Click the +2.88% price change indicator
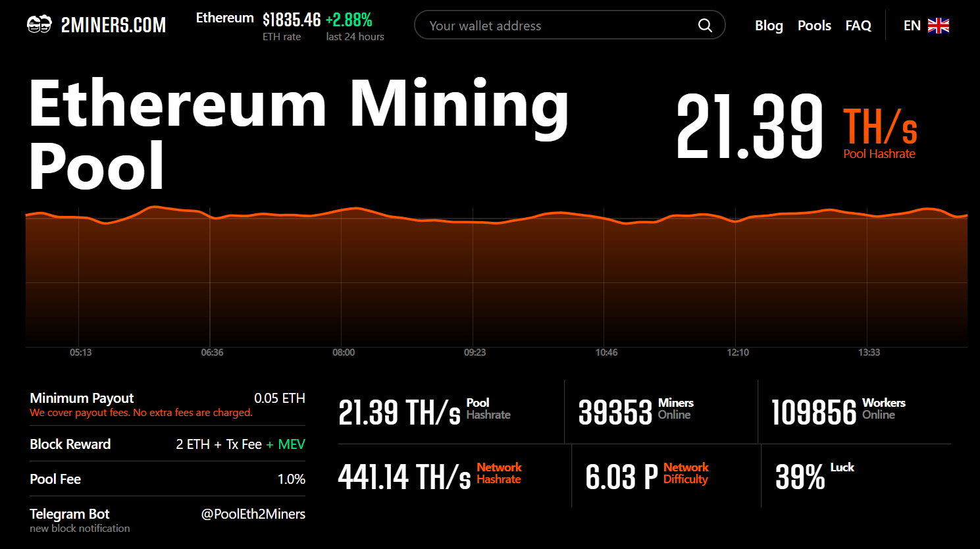Image resolution: width=980 pixels, height=549 pixels. [349, 19]
